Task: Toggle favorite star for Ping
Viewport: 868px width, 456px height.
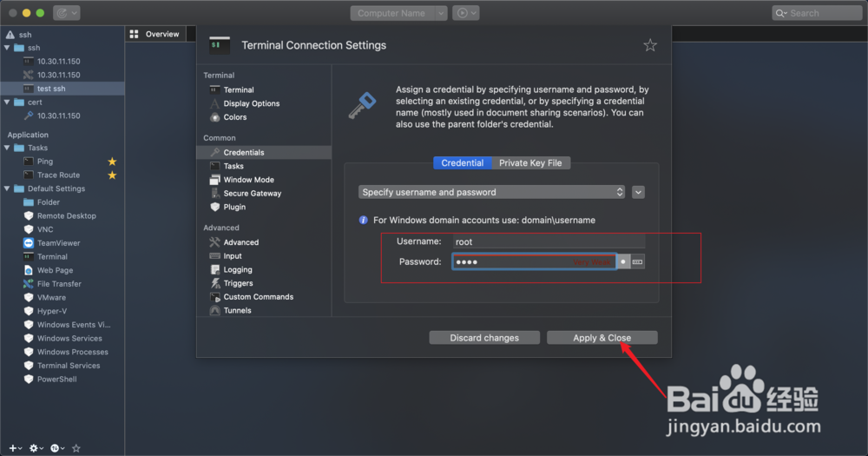Action: coord(112,162)
